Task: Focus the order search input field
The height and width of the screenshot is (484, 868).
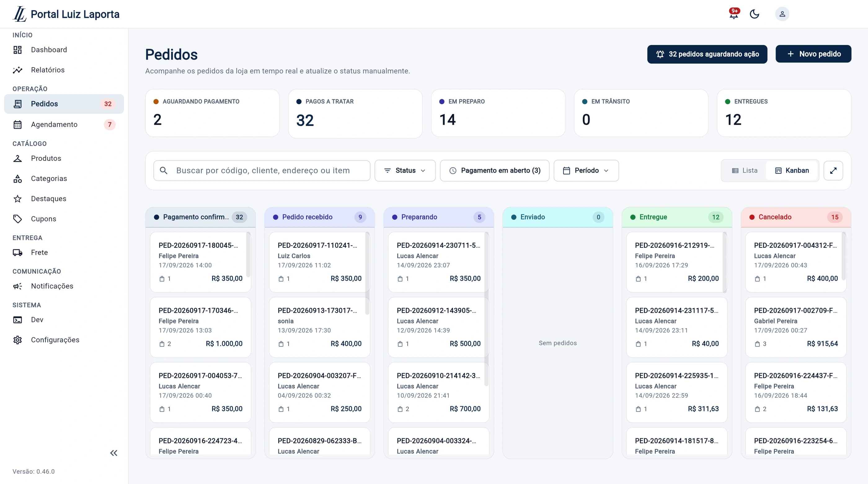Action: point(261,171)
